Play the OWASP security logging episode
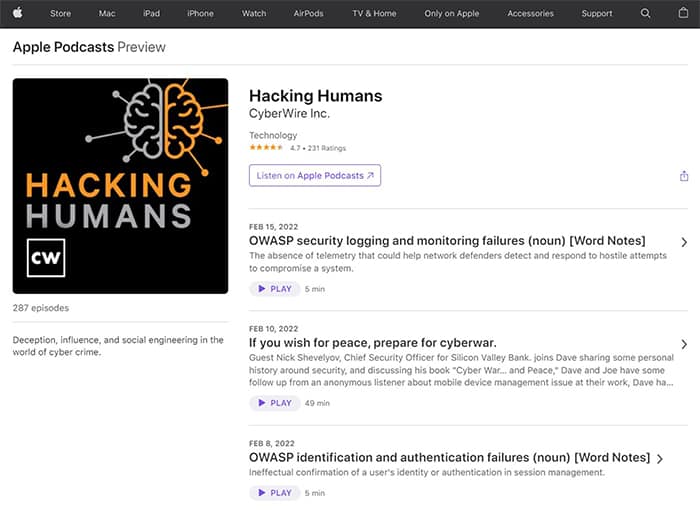The image size is (700, 512). (x=275, y=289)
